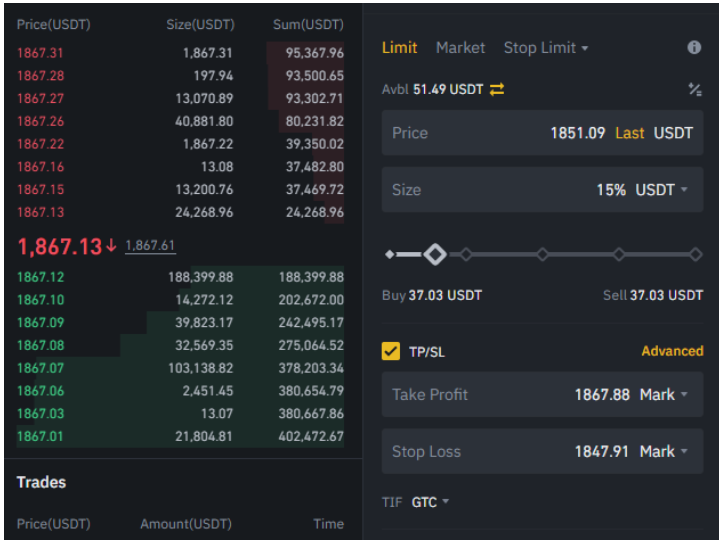The width and height of the screenshot is (721, 543).
Task: Select the 1867.07 bid price row
Action: (180, 368)
